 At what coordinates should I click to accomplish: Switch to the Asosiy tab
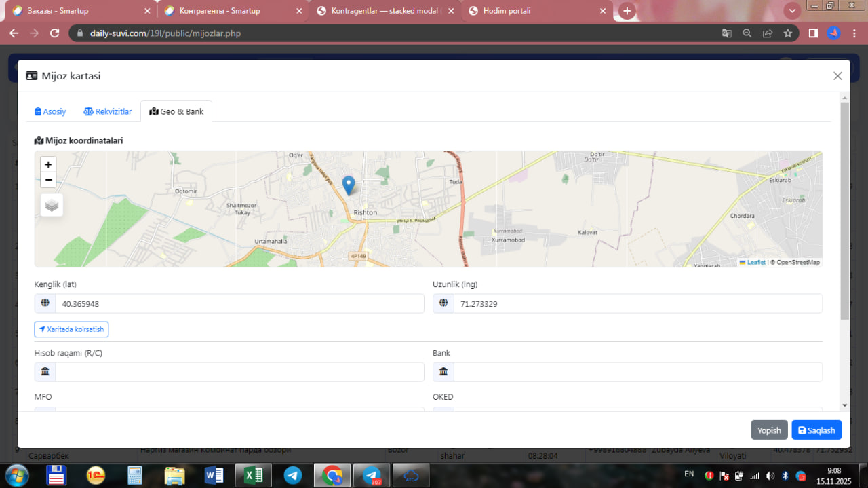click(x=50, y=111)
